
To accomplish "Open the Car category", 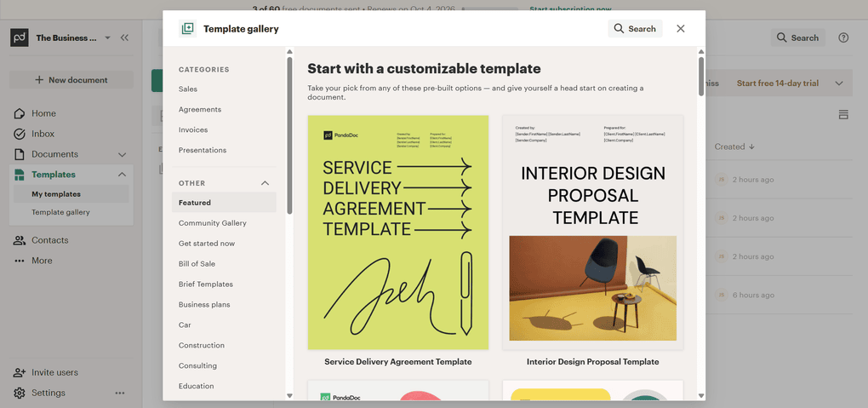I will click(x=185, y=325).
